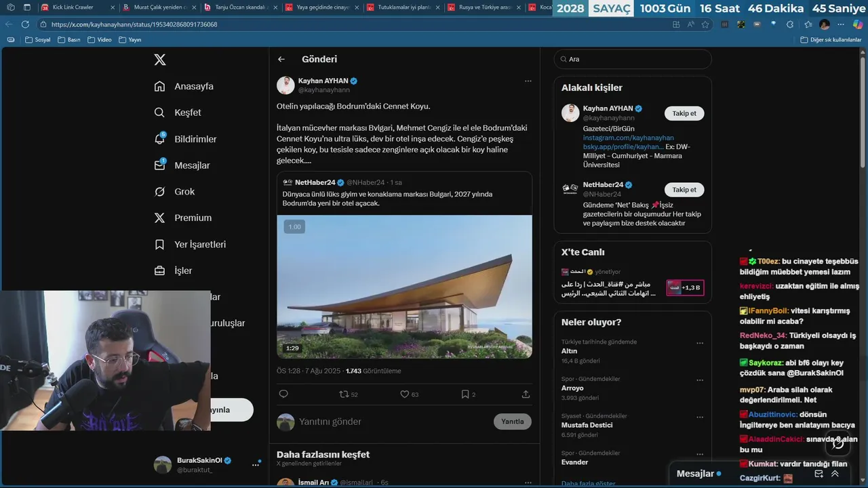Open the NetHaber24 quoted author name
This screenshot has height=488, width=868.
[x=315, y=182]
